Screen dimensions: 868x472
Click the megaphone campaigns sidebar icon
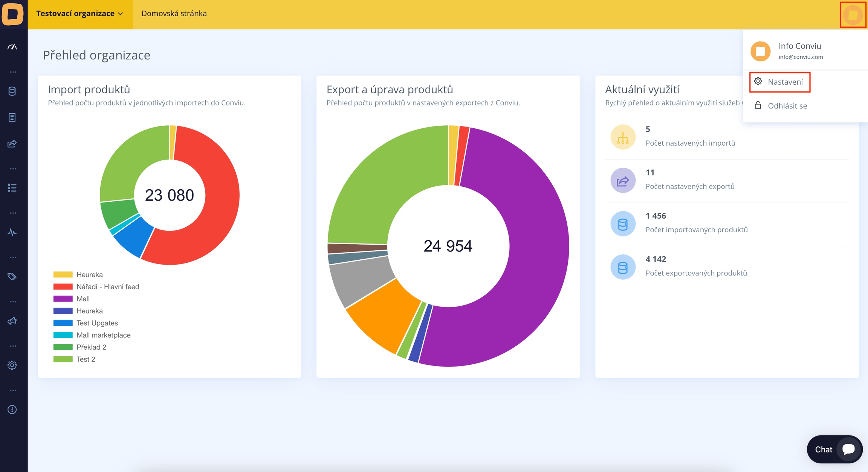[12, 321]
